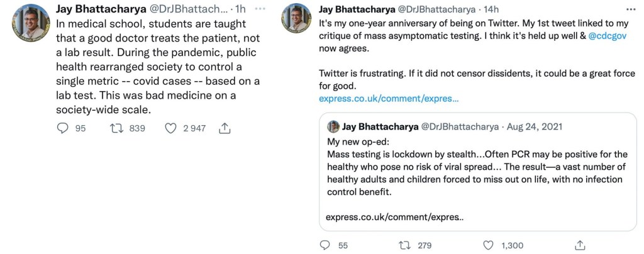Like the tweet with 2 947 likes

point(170,128)
